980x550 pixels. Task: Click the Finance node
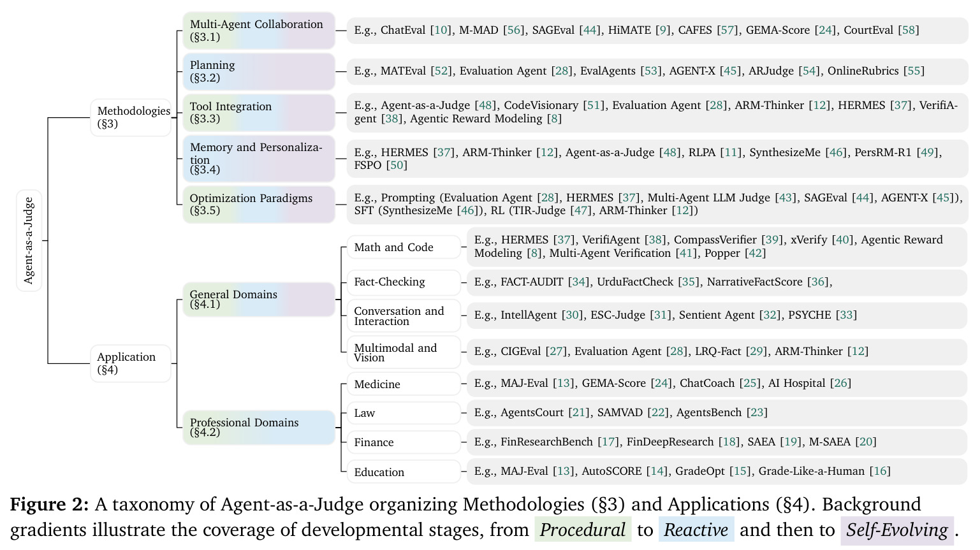pyautogui.click(x=404, y=442)
